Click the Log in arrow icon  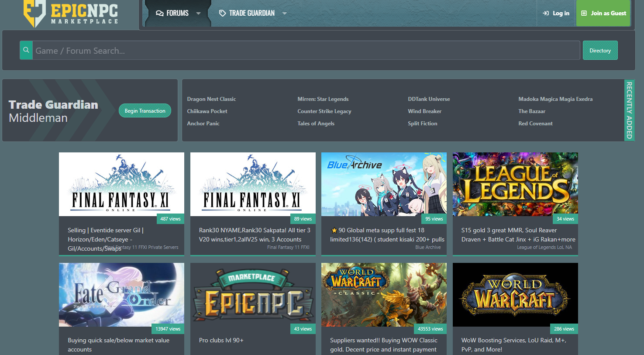(x=546, y=13)
